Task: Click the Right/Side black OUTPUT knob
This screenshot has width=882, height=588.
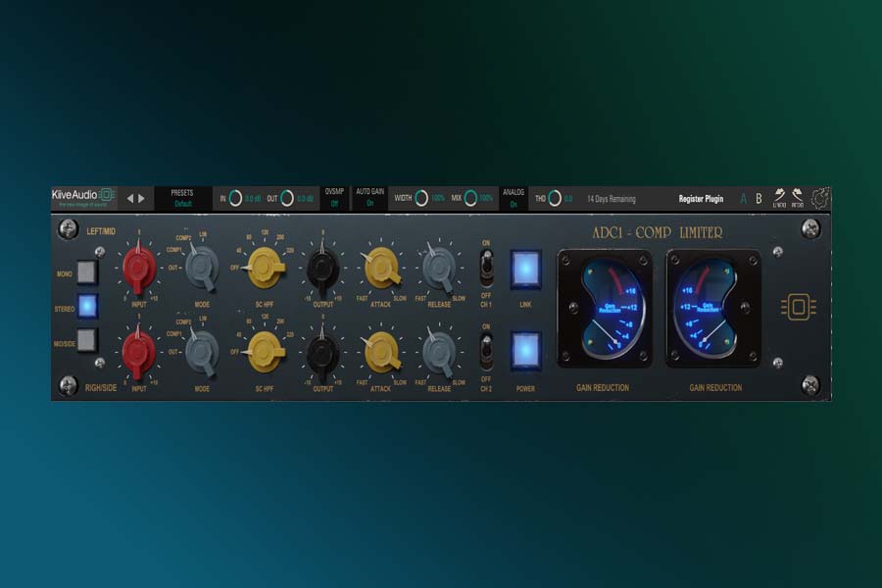Action: (322, 354)
